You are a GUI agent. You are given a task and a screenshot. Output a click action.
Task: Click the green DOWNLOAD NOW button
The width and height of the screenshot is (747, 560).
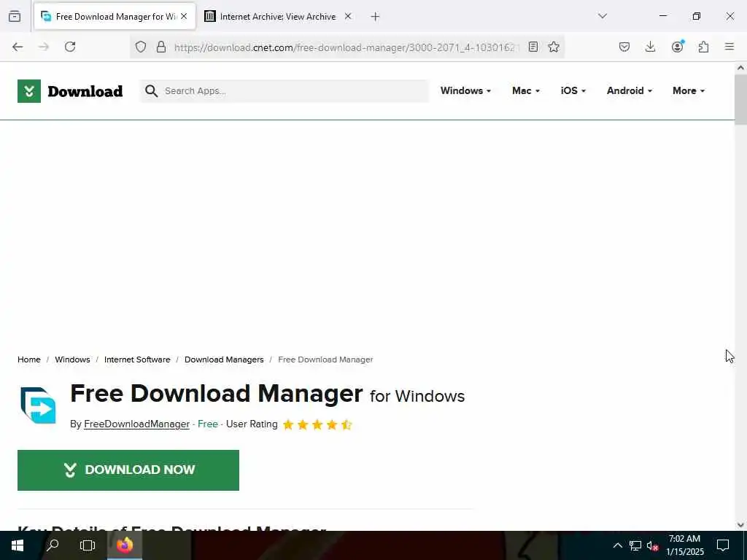click(128, 470)
